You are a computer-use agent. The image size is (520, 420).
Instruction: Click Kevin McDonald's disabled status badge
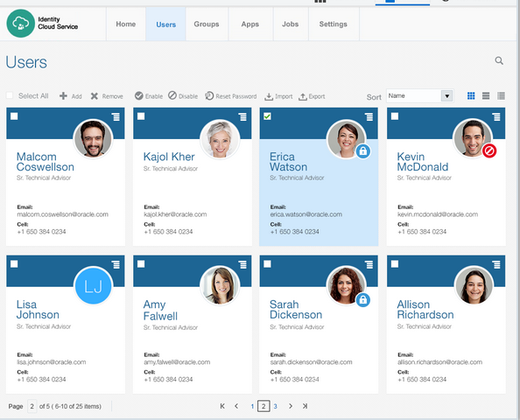pyautogui.click(x=489, y=150)
